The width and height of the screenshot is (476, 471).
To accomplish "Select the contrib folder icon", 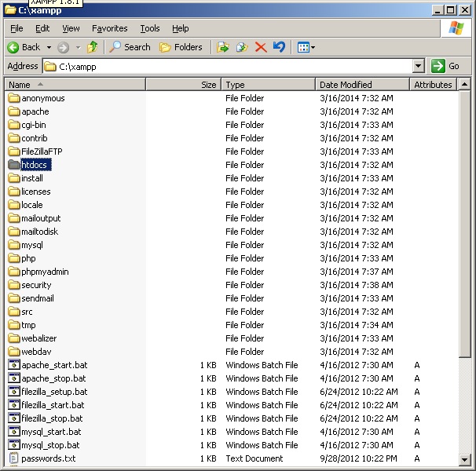I will 14,138.
